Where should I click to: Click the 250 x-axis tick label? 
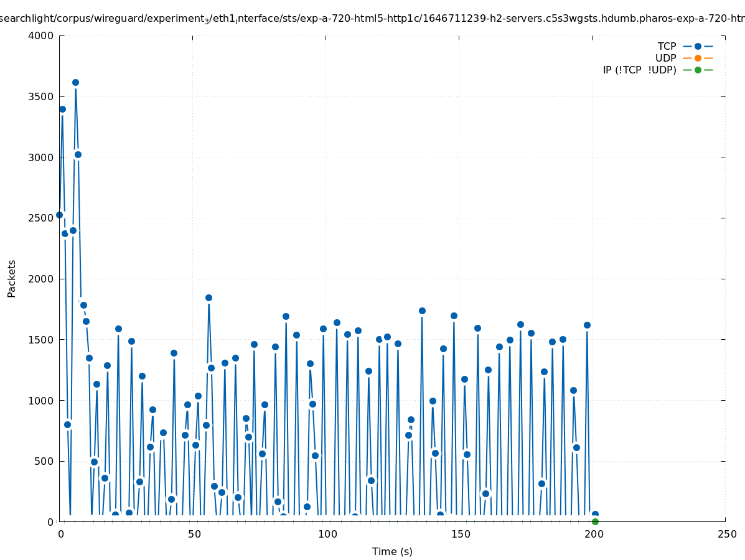pyautogui.click(x=726, y=534)
